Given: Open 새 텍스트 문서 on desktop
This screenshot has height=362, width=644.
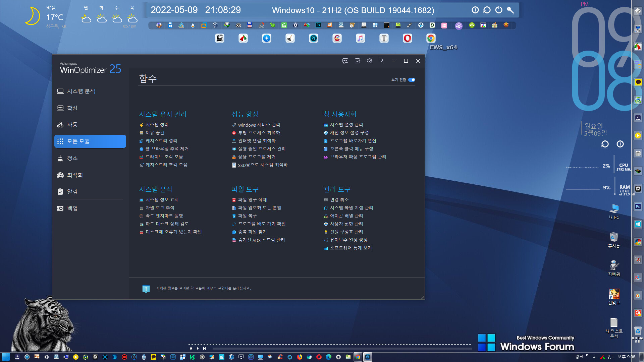Looking at the screenshot, I should point(614,328).
